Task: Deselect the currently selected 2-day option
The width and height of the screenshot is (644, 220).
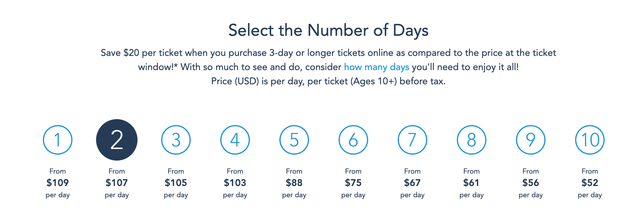Action: pyautogui.click(x=117, y=140)
